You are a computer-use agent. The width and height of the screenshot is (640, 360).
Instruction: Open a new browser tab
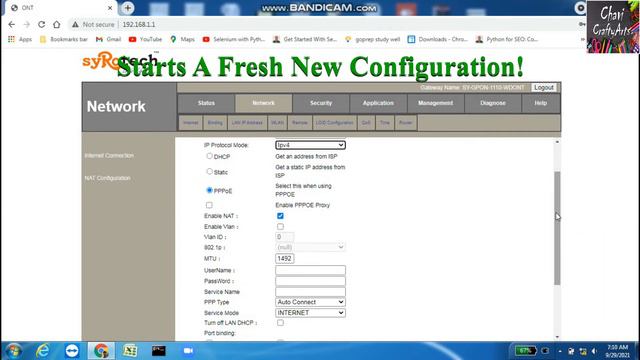[127, 8]
